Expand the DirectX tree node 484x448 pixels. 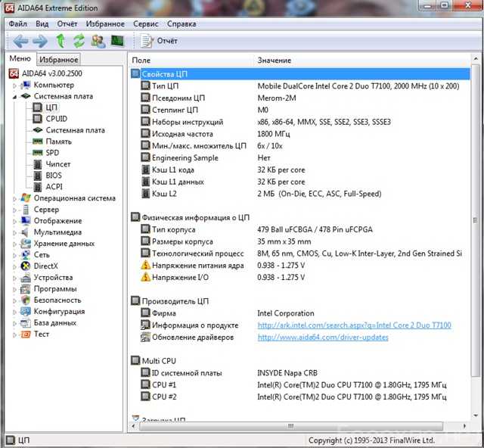tap(14, 266)
